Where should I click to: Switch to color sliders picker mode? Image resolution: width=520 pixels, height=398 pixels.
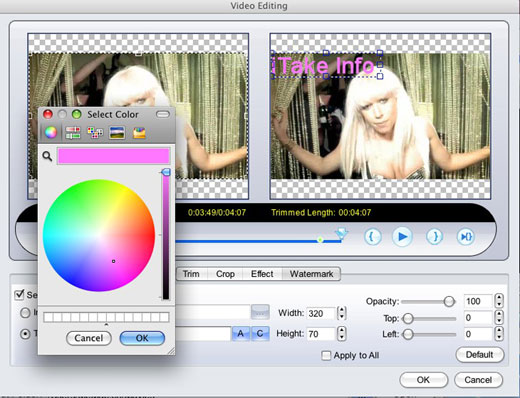(73, 132)
